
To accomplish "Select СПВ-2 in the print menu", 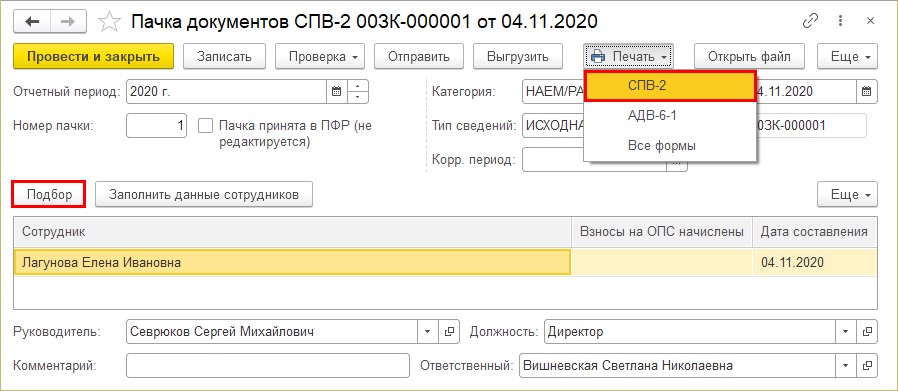I will pos(671,86).
